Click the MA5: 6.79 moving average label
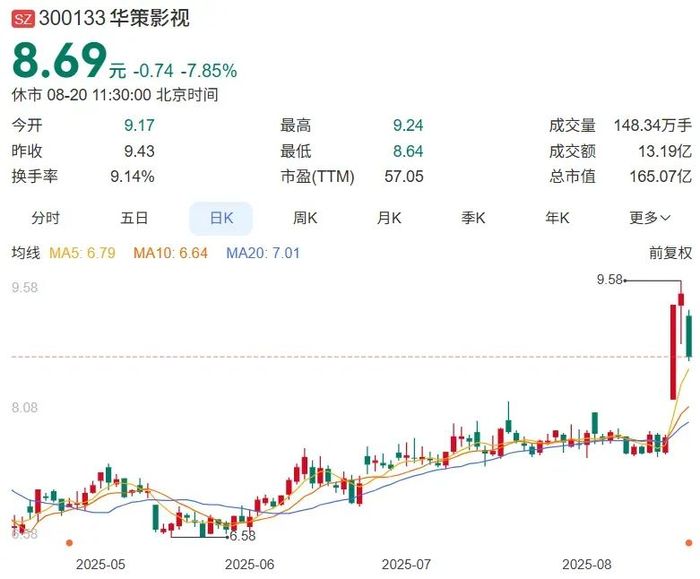The width and height of the screenshot is (700, 579). point(82,253)
